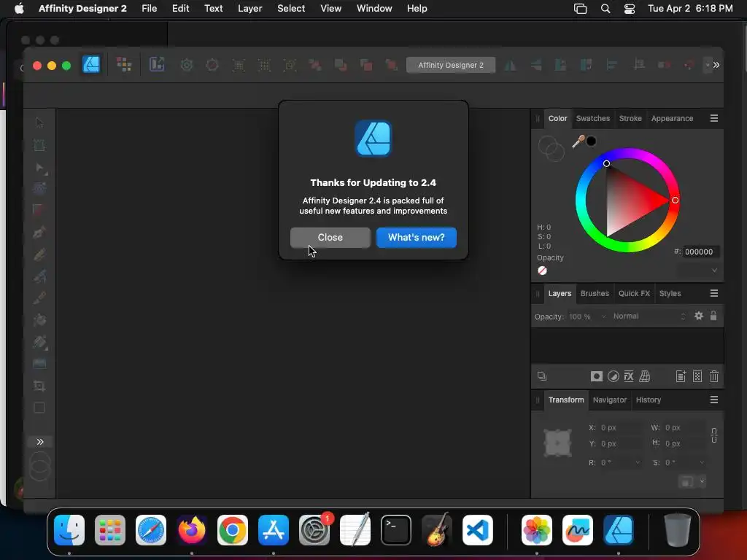Switch to the Pixel Persona icon
Viewport: 747px width, 560px height.
124,65
